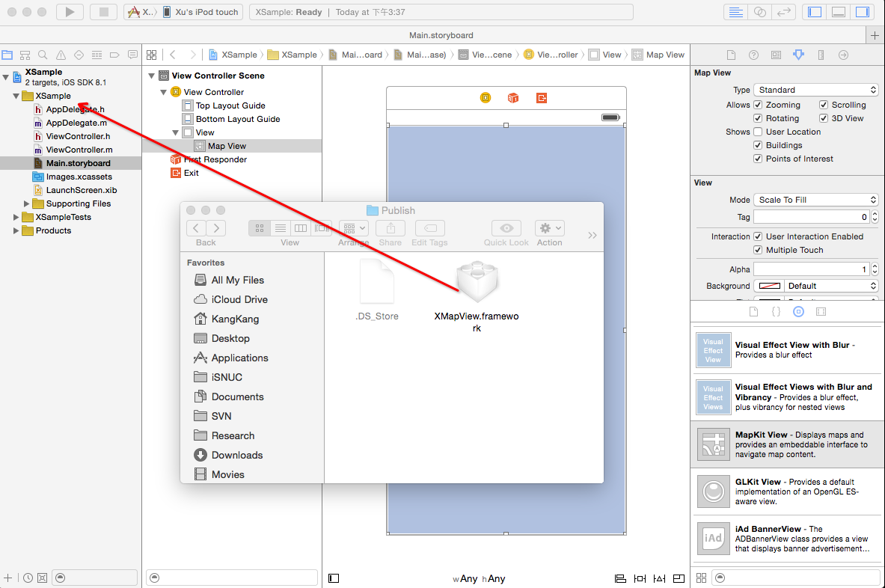The image size is (885, 588).
Task: Select Map View in the document outline
Action: [227, 146]
